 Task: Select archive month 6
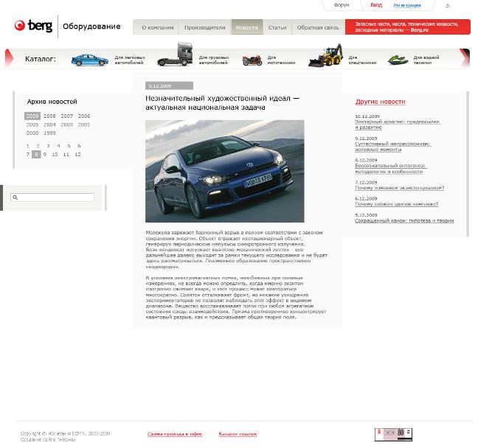point(79,146)
